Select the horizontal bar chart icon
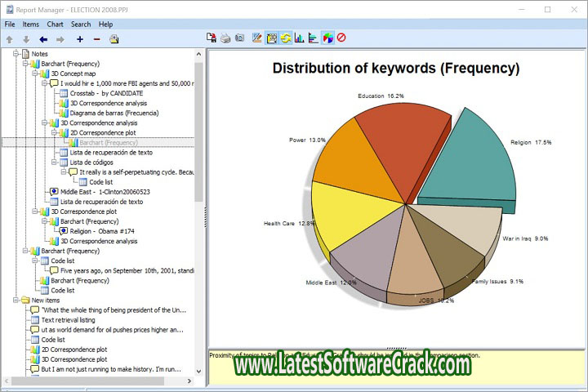 [x=314, y=38]
